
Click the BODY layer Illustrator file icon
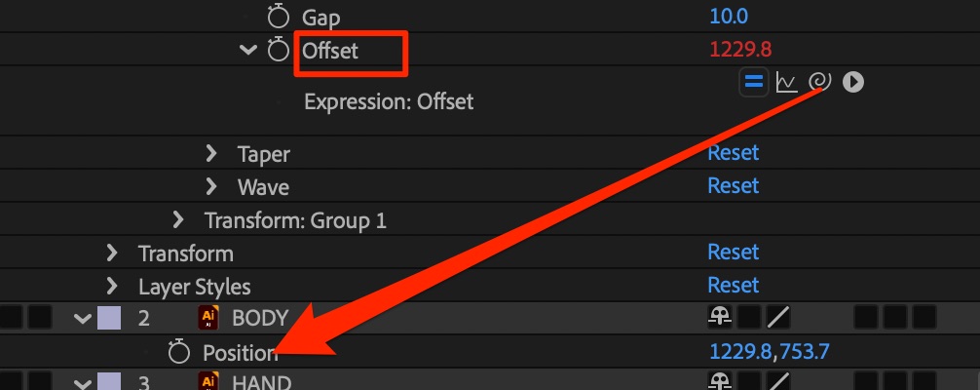point(207,318)
